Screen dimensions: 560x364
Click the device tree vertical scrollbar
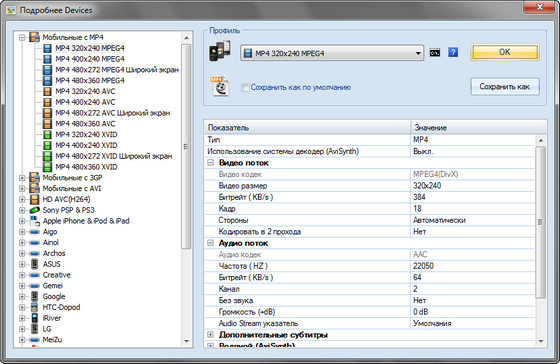[186, 189]
